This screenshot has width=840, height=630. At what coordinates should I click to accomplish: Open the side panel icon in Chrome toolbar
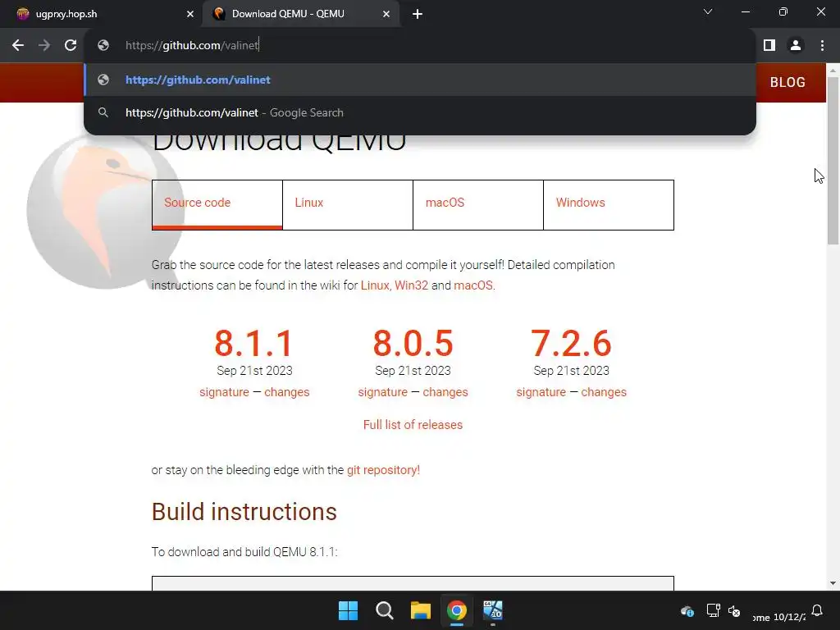(x=769, y=46)
